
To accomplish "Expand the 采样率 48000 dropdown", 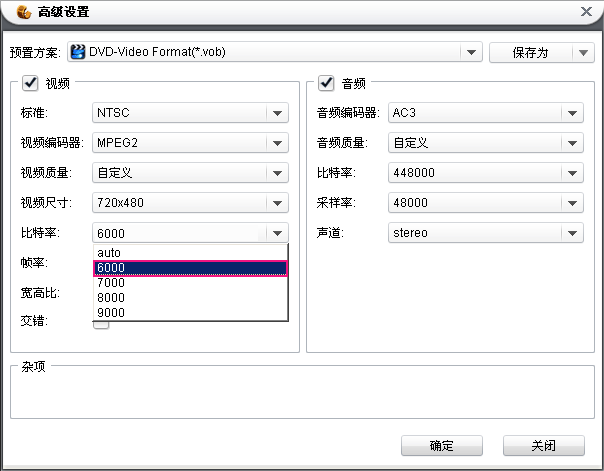I will [x=571, y=203].
